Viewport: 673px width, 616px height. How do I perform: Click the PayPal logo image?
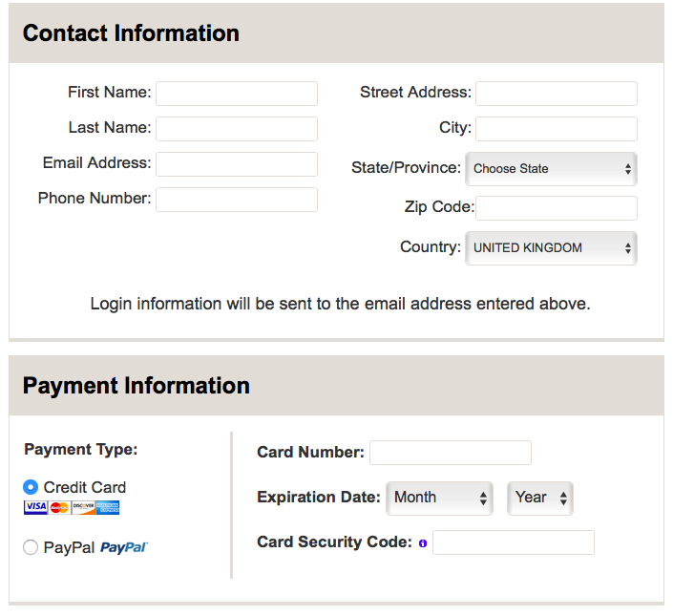pos(123,548)
